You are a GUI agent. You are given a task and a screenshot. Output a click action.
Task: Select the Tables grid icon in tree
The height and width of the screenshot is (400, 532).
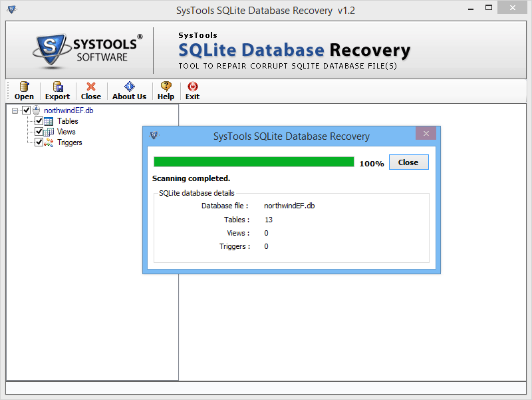click(49, 121)
